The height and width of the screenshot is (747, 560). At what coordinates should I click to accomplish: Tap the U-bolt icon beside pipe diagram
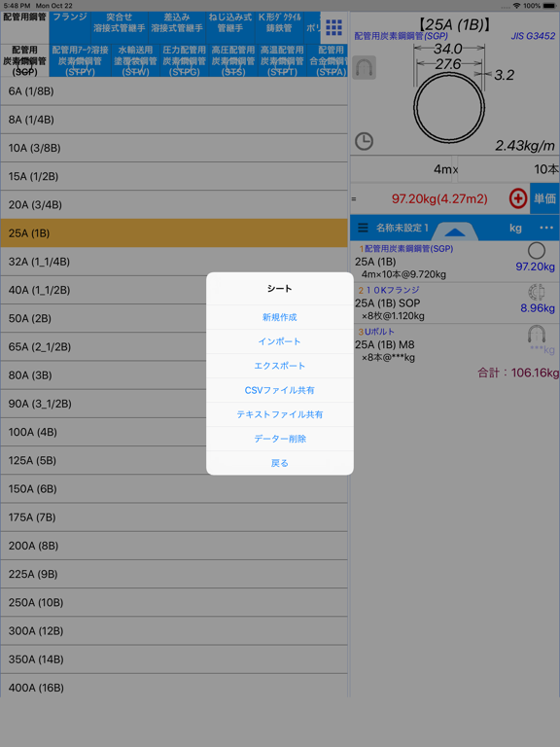pos(365,68)
